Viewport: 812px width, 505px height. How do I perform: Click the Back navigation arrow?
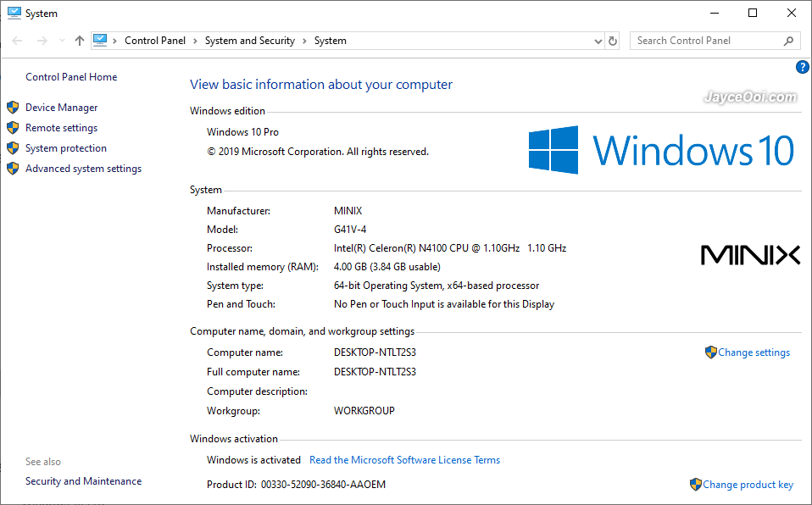point(17,41)
